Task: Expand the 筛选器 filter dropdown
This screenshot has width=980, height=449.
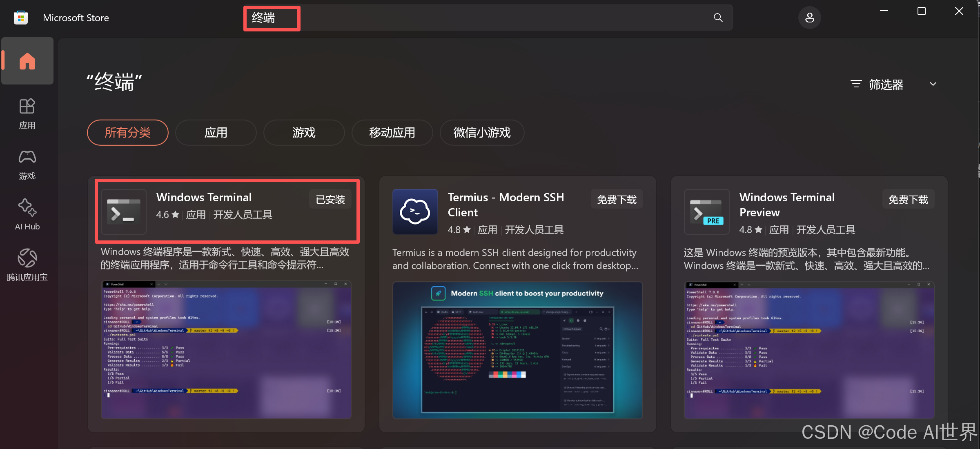Action: point(893,84)
